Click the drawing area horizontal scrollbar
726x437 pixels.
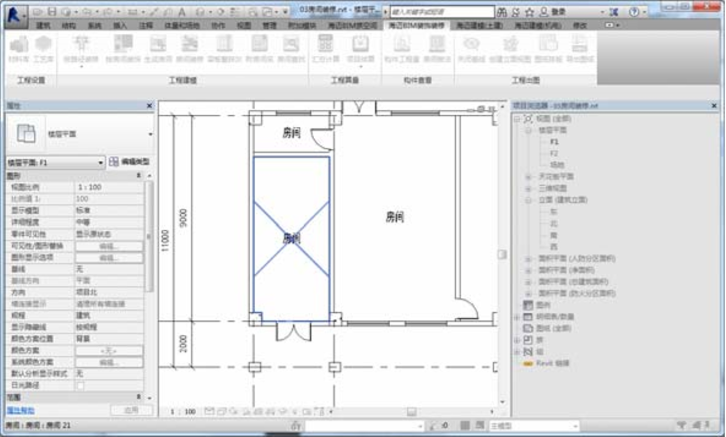click(411, 411)
